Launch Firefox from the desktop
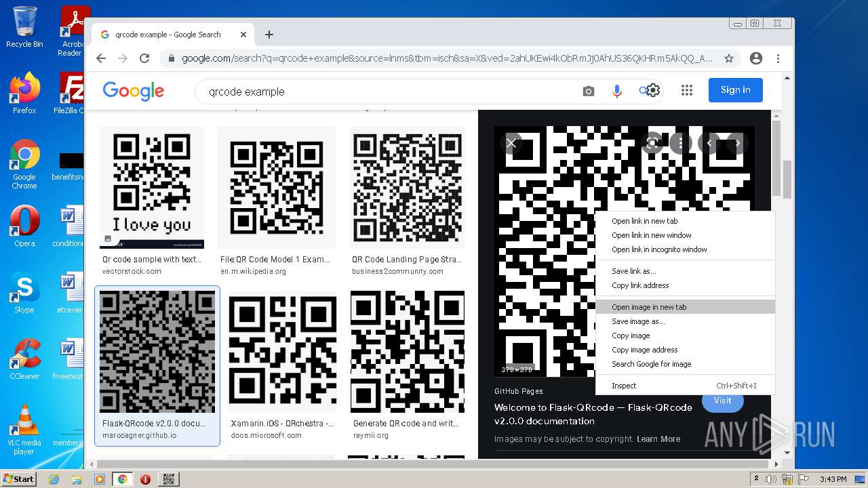Image resolution: width=868 pixels, height=488 pixels. pos(24,94)
